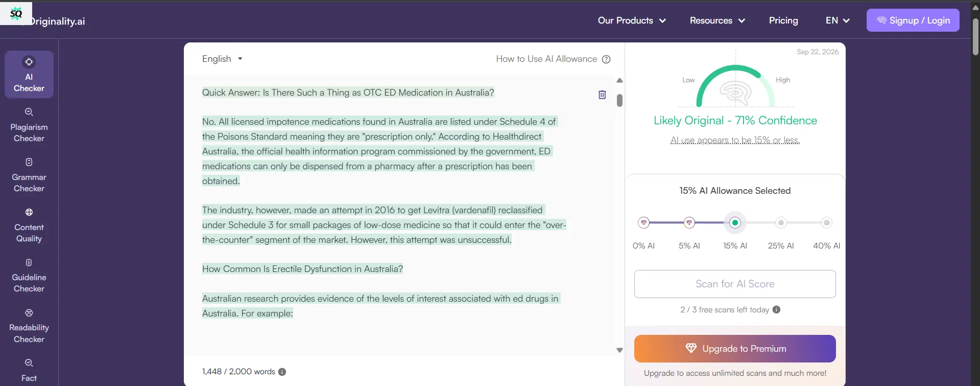This screenshot has width=980, height=386.
Task: Click the Scan for AI Score button
Action: point(735,284)
